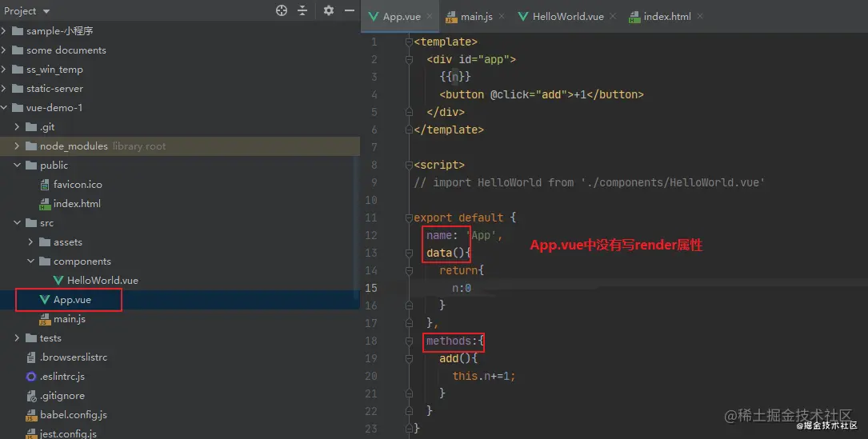The width and height of the screenshot is (868, 439).
Task: Open Project panel settings gear
Action: pyautogui.click(x=328, y=10)
